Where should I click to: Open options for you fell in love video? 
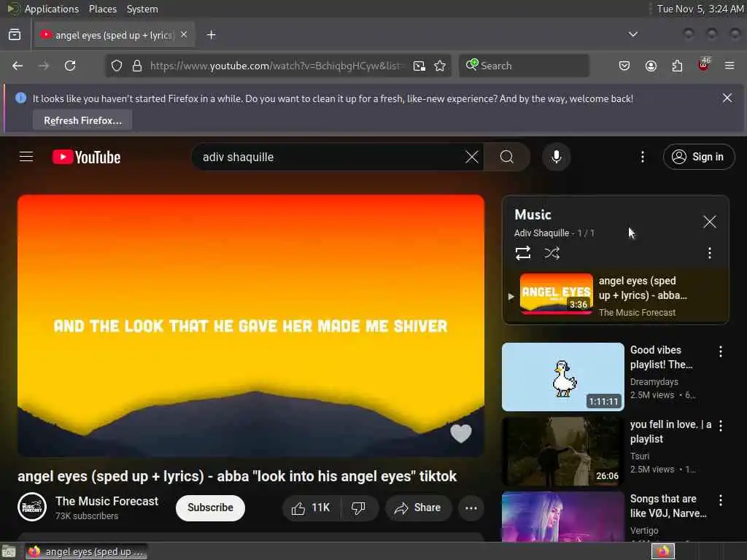pos(720,426)
